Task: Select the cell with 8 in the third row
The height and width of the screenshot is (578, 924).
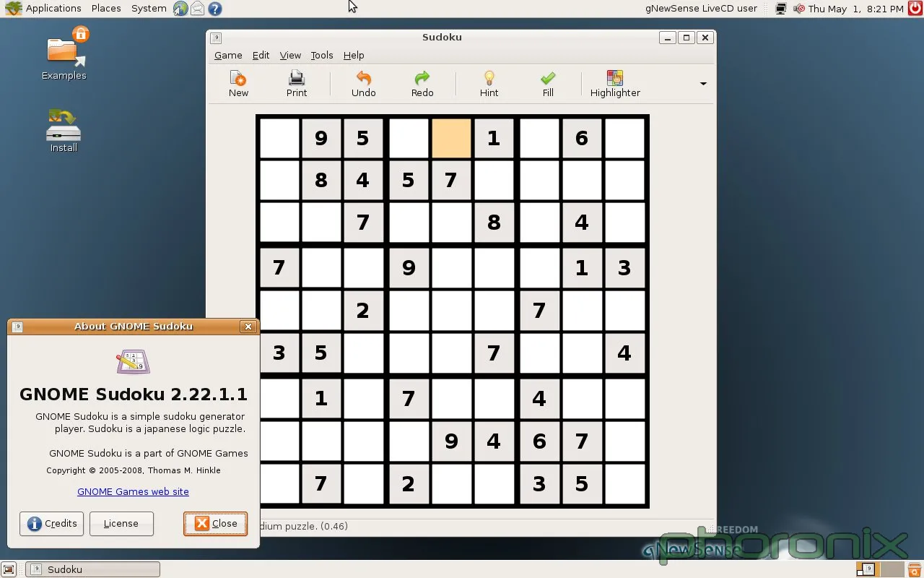Action: (494, 222)
